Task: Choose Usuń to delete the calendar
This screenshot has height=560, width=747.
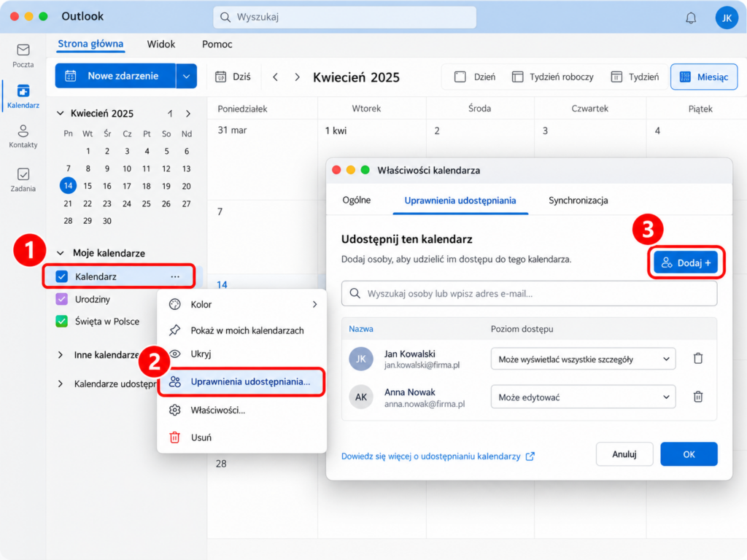Action: tap(242, 437)
